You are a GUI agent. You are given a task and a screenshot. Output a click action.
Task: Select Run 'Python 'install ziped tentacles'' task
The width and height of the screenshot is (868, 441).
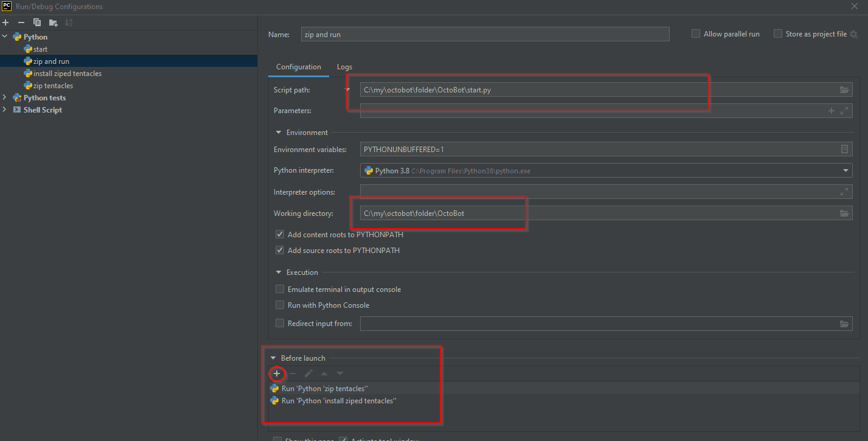point(564,401)
